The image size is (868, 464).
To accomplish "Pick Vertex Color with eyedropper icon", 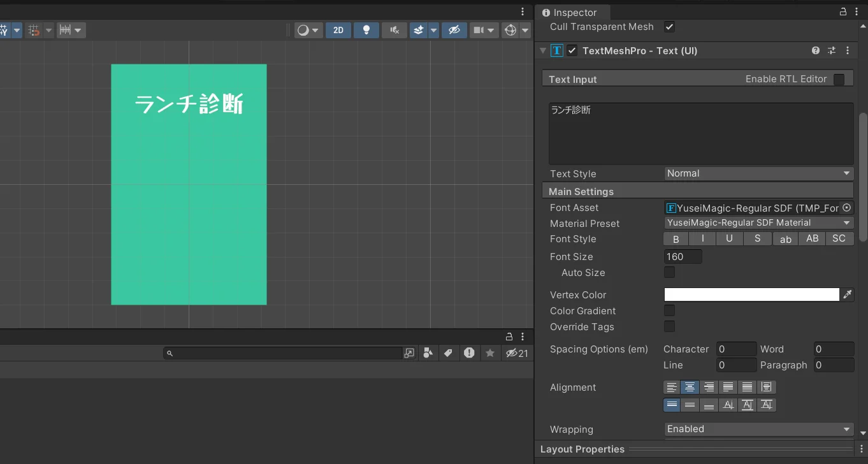I will click(847, 294).
